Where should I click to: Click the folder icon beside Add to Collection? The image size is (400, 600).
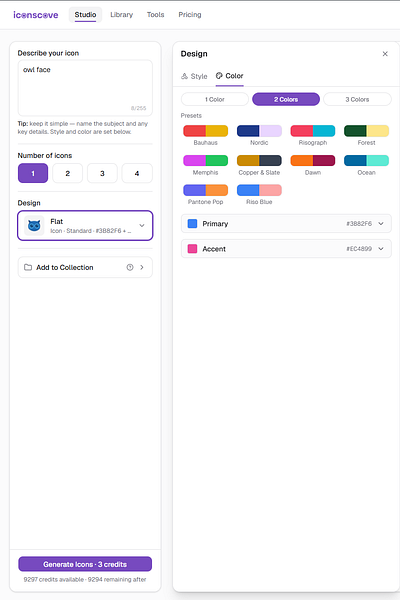28,267
